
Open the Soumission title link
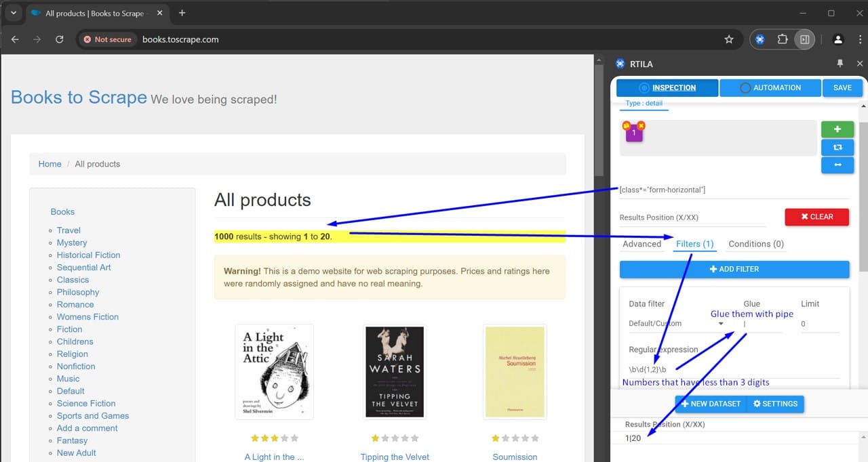pos(515,457)
